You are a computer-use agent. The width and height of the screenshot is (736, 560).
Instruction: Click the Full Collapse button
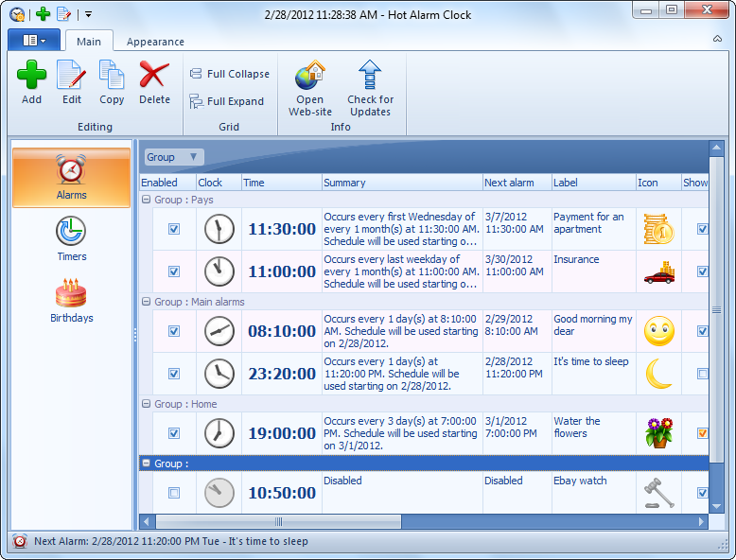[x=230, y=74]
